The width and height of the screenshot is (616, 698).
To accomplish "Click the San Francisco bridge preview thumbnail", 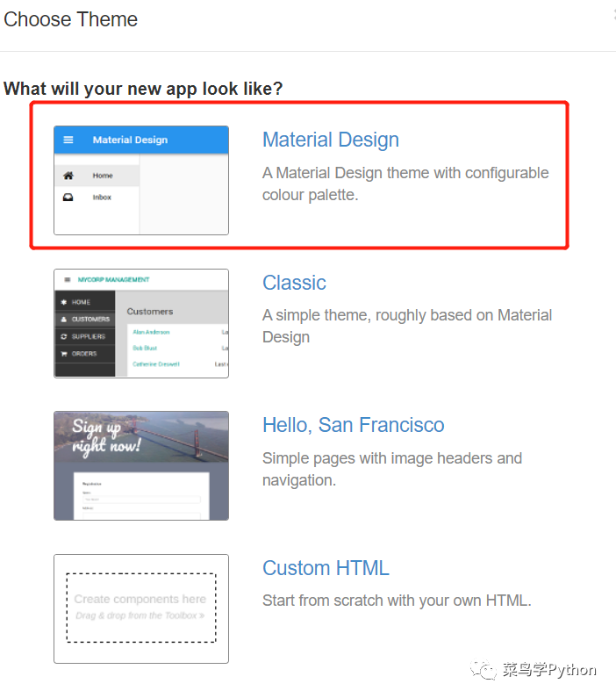I will click(x=141, y=465).
